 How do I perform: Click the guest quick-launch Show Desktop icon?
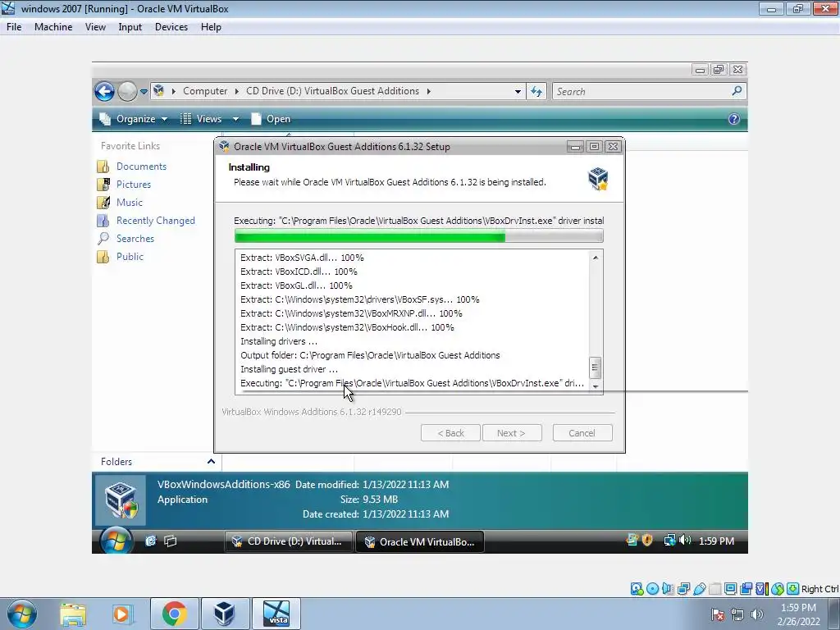[x=151, y=541]
